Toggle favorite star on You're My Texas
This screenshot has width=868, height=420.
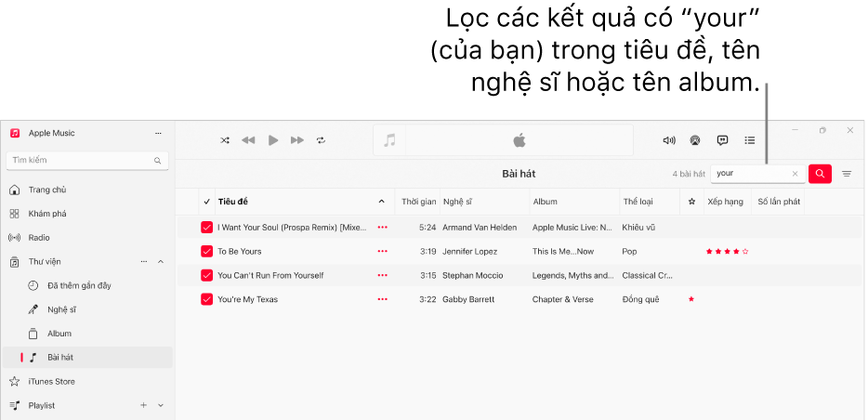[690, 299]
